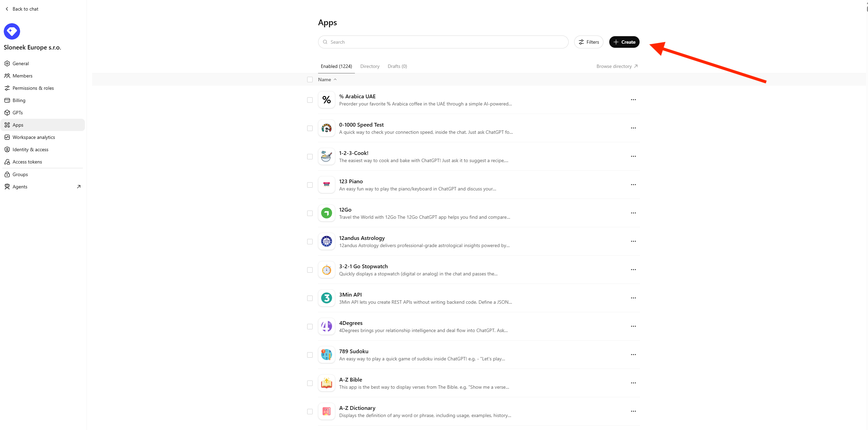Switch to the Directory tab
This screenshot has height=430, width=868.
pyautogui.click(x=370, y=66)
